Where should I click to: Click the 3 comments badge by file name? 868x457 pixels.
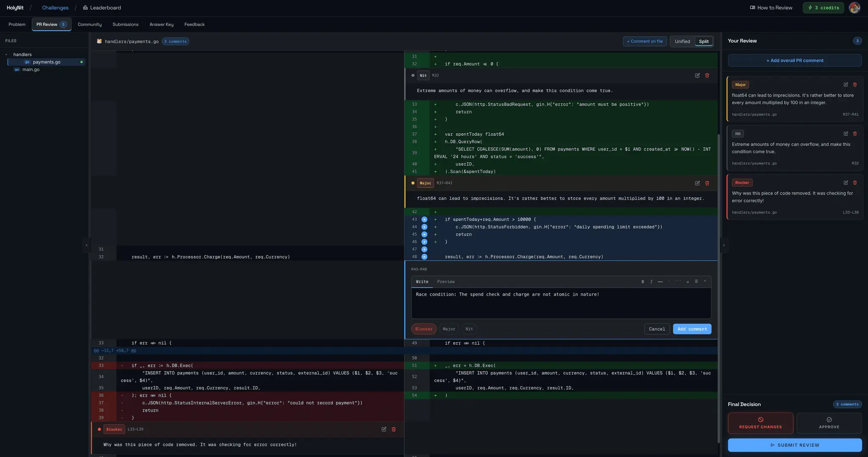click(175, 42)
